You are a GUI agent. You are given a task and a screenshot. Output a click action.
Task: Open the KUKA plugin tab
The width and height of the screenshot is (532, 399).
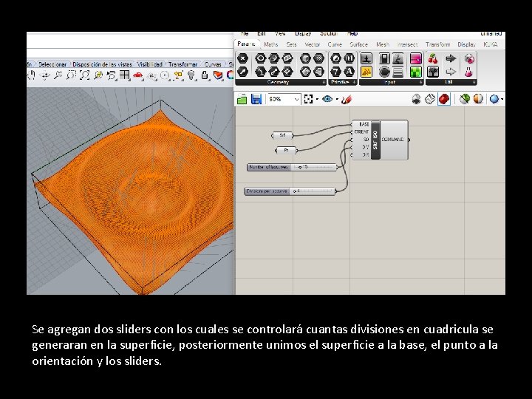[491, 44]
